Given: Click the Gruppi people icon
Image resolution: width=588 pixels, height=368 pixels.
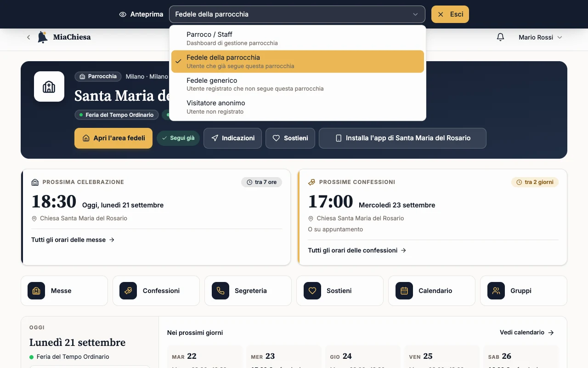Looking at the screenshot, I should [x=496, y=291].
